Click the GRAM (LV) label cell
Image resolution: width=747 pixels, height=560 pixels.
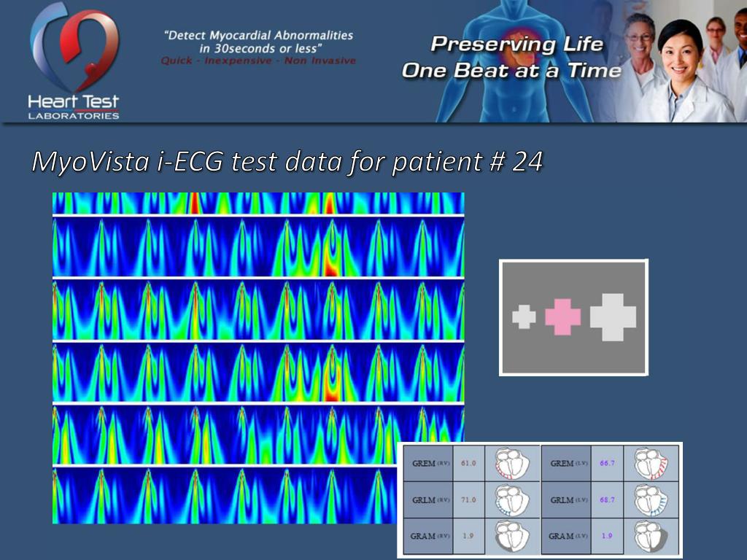pyautogui.click(x=566, y=536)
